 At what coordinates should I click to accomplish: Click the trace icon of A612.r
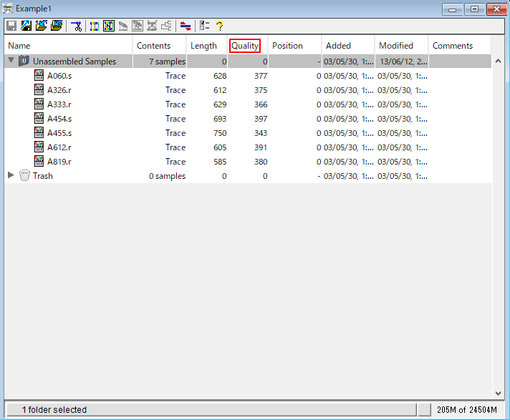39,147
